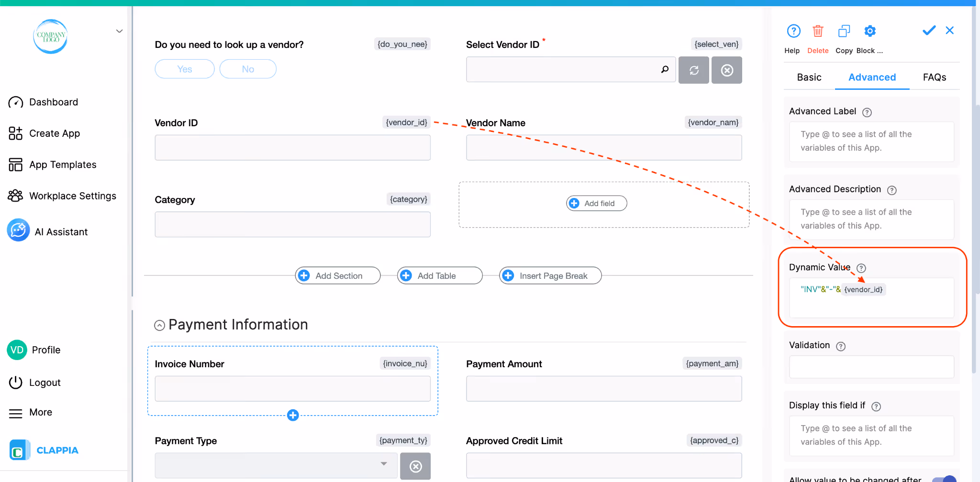The image size is (980, 482).
Task: Click the Display this field if help icon
Action: pos(876,406)
